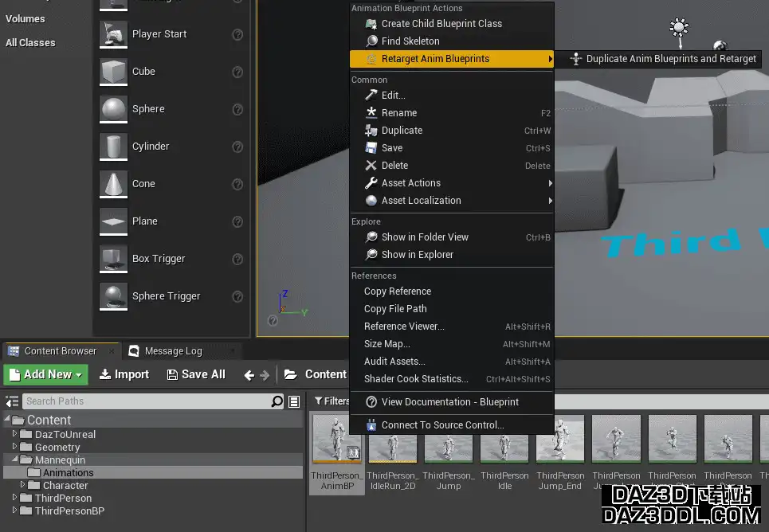Open documentation help icon for Cylinder

[x=237, y=147]
